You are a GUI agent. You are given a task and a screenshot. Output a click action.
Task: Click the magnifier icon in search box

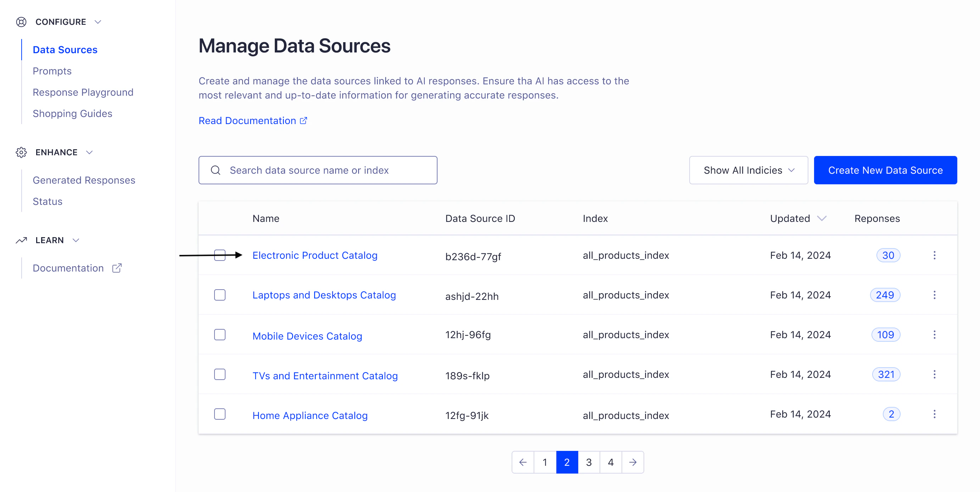216,170
